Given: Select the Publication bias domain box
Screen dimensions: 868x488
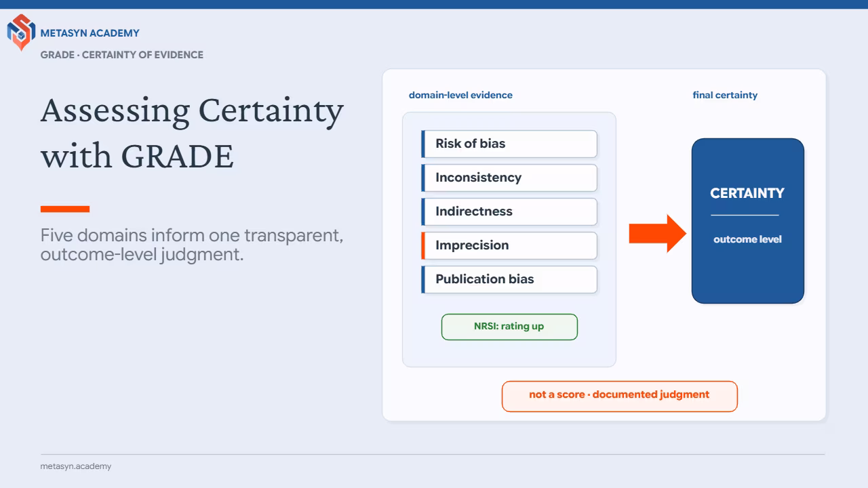Looking at the screenshot, I should 509,279.
